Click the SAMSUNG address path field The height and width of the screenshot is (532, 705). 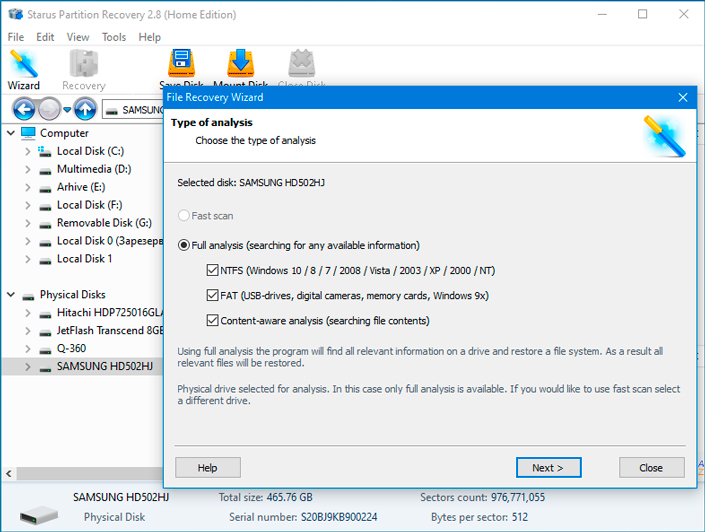pos(134,110)
